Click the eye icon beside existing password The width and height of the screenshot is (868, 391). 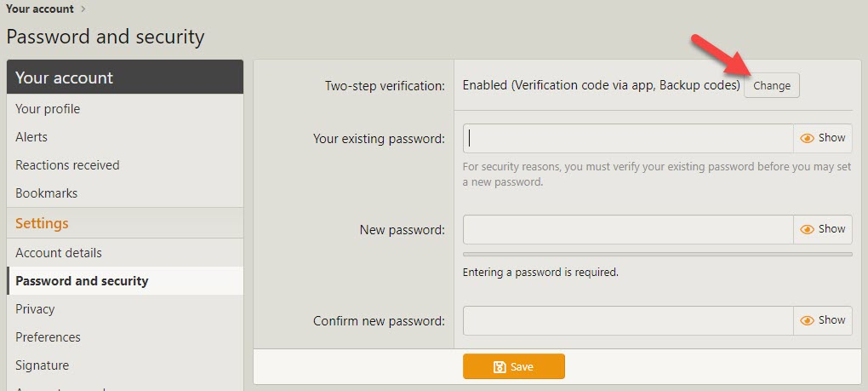[808, 138]
